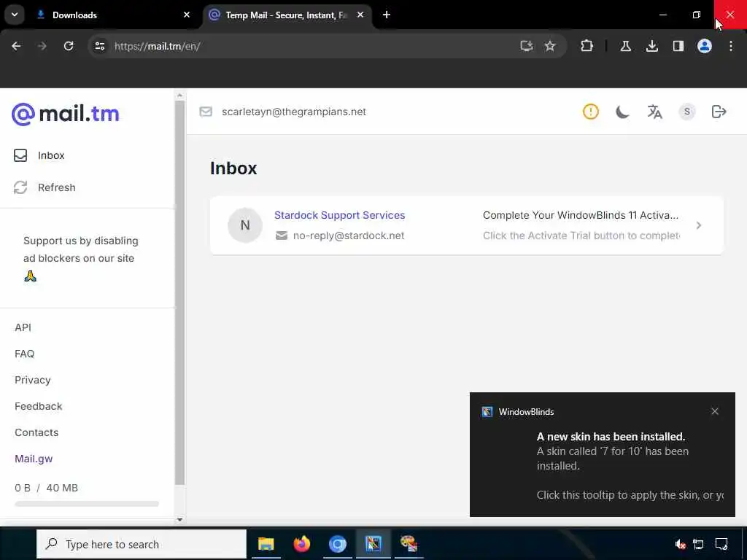
Task: Click the envelope icon beside the email address
Action: (206, 112)
